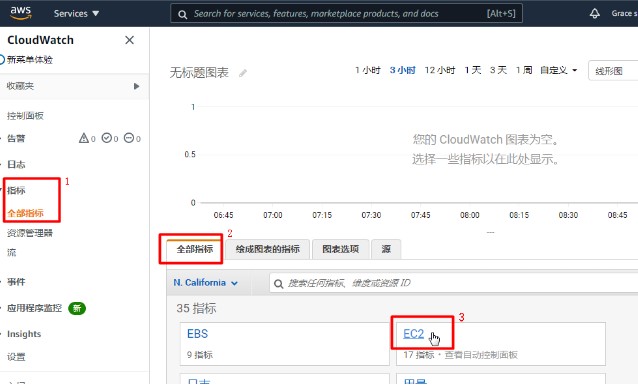
Task: Click the metrics search magnifier icon
Action: 278,284
